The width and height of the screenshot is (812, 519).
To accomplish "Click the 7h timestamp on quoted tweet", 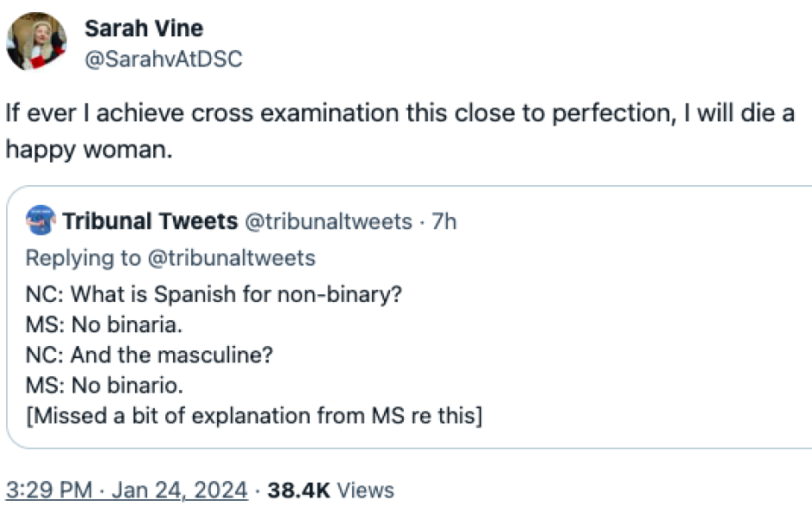I will pos(444,222).
